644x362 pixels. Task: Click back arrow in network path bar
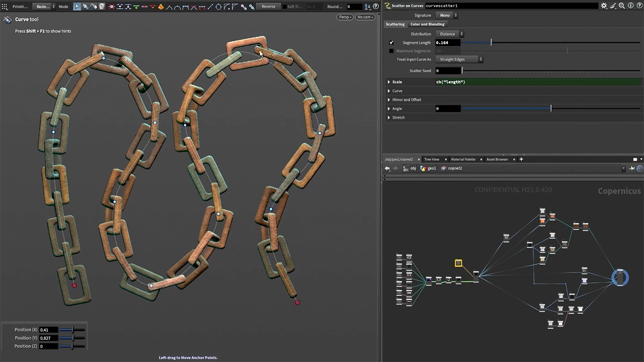pyautogui.click(x=387, y=168)
